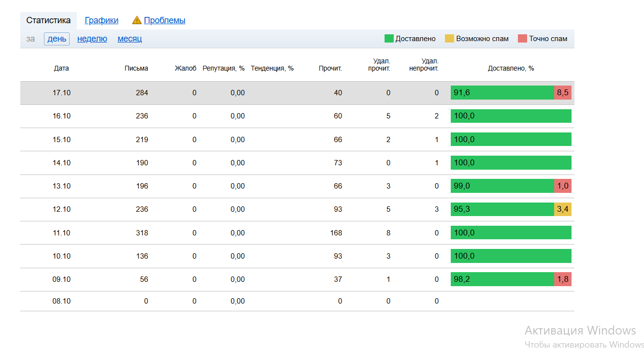Click the 318 letters cell for 11.10
This screenshot has height=349, width=644.
[142, 233]
